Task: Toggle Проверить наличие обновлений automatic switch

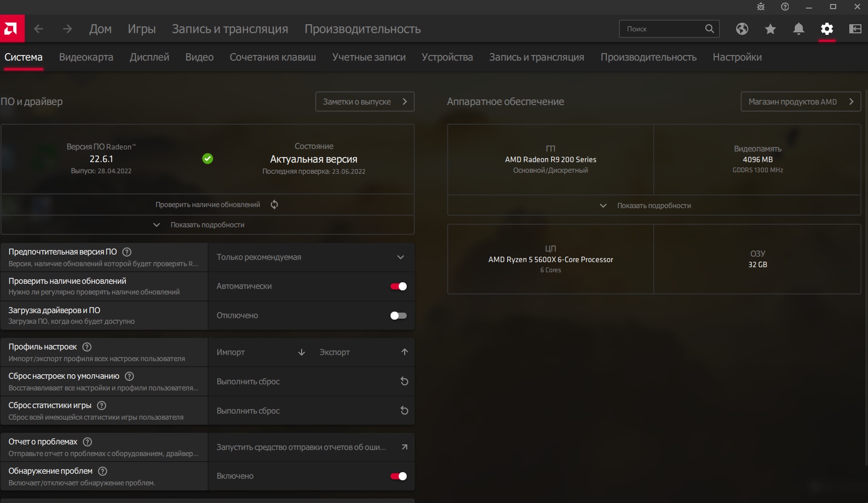Action: coord(399,286)
